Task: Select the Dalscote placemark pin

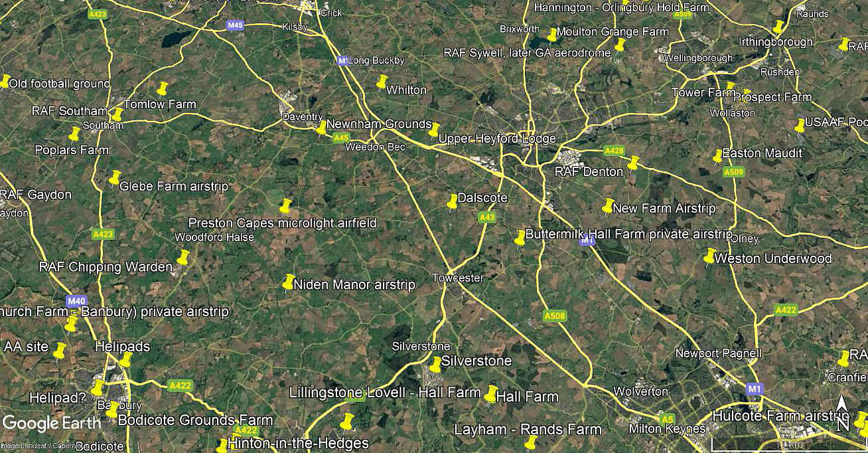Action: [453, 202]
